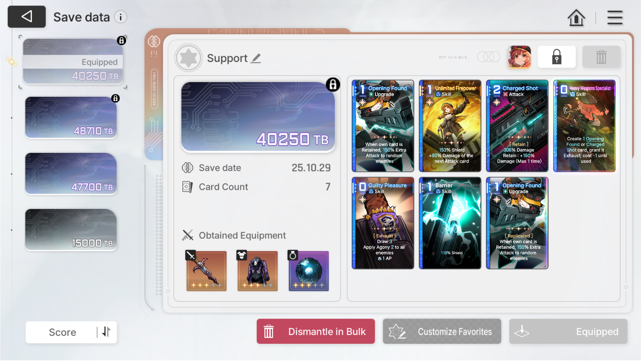Click the back arrow button
The image size is (642, 364).
(x=27, y=17)
